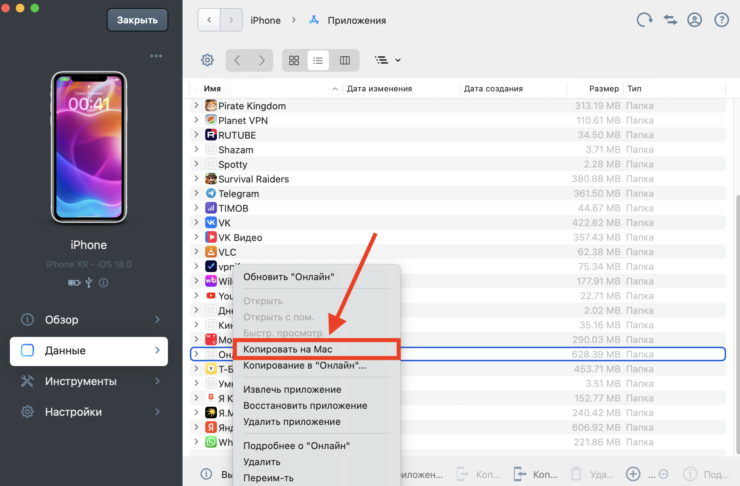This screenshot has height=486, width=740.
Task: Click the iPhone device preview image
Action: pyautogui.click(x=89, y=147)
